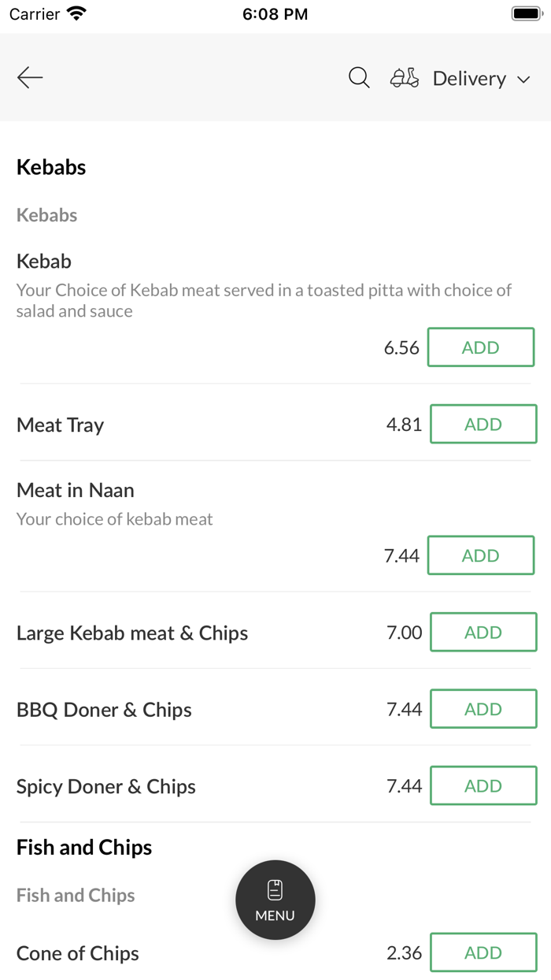The width and height of the screenshot is (551, 980).
Task: Tap the Kebabs category heading
Action: [x=51, y=167]
